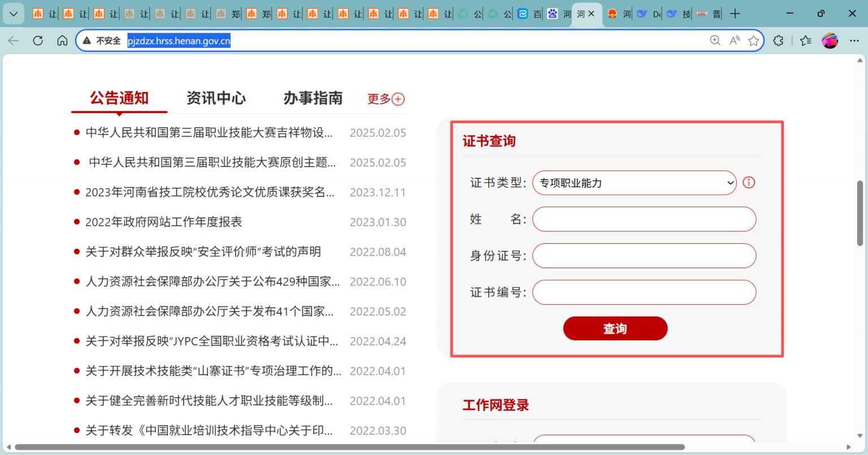Open the Favorites list icon

click(806, 41)
